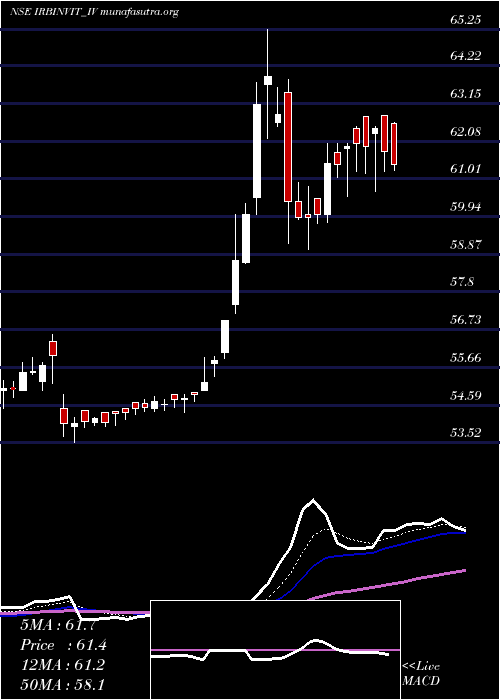
Task: Click the 62.08 price axis label
Action: pyautogui.click(x=466, y=132)
